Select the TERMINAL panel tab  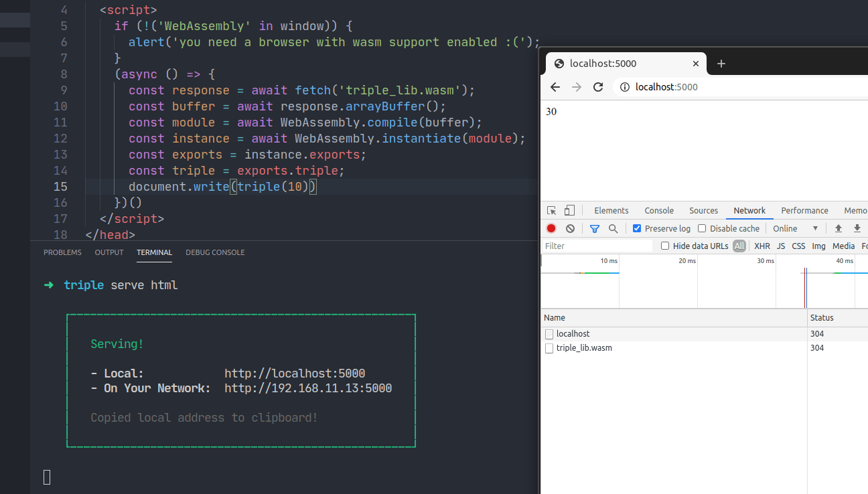(x=154, y=252)
